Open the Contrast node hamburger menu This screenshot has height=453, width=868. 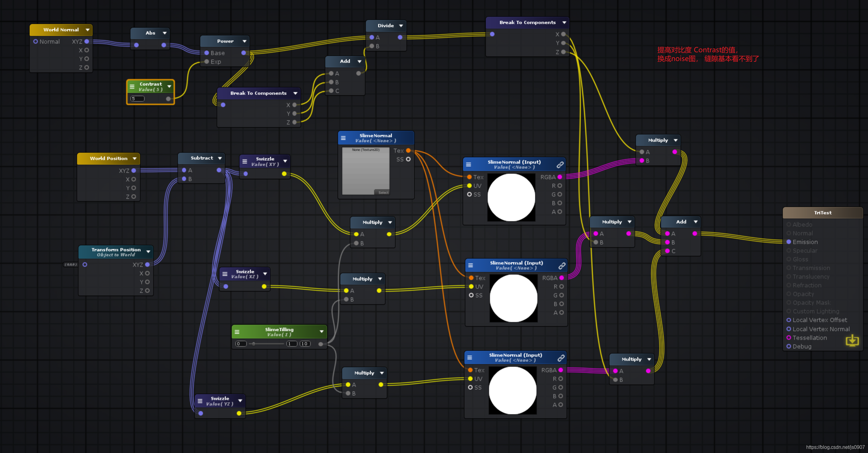132,87
